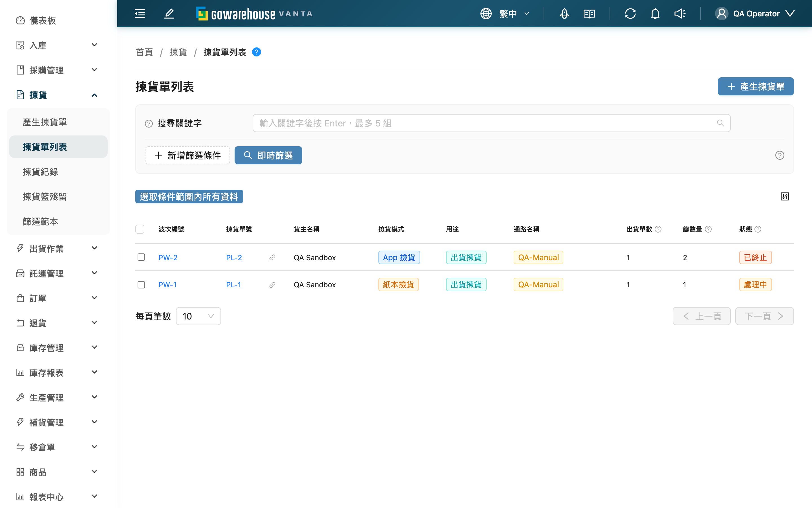Click the 新增篩選條件 button
This screenshot has height=508, width=812.
tap(187, 155)
